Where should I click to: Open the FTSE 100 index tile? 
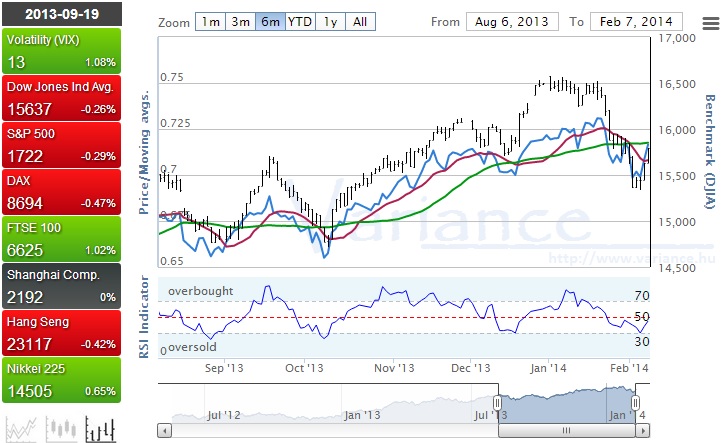(x=61, y=239)
